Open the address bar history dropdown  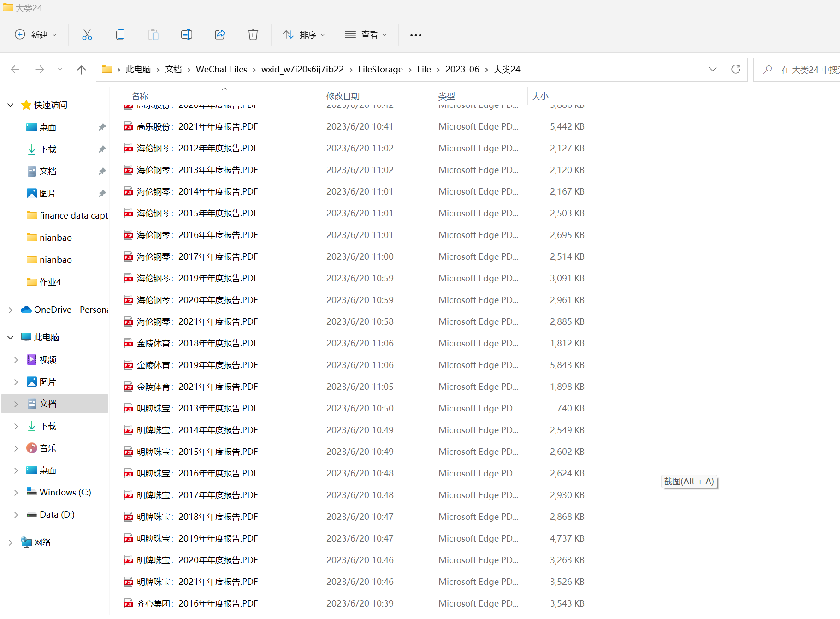pyautogui.click(x=713, y=69)
